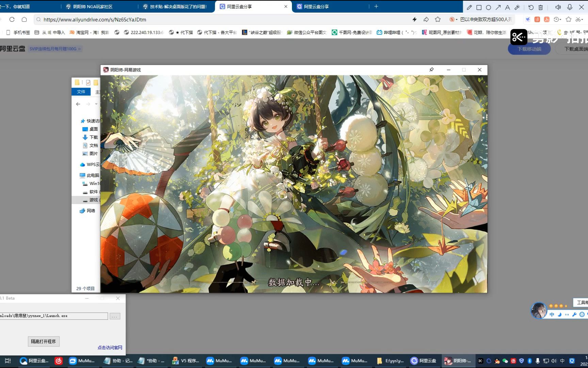Open the 手机书签 bookmark
The image size is (588, 368).
[x=18, y=32]
